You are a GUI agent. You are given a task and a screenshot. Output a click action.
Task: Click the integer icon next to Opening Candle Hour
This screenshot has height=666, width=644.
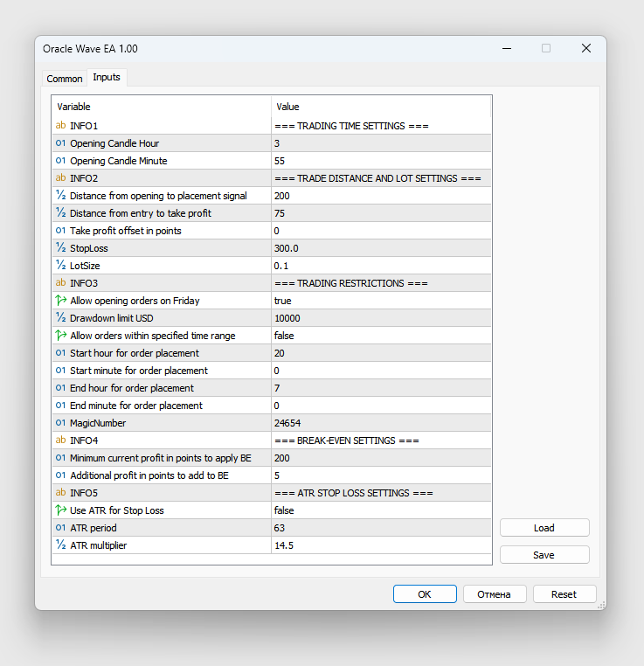point(61,143)
